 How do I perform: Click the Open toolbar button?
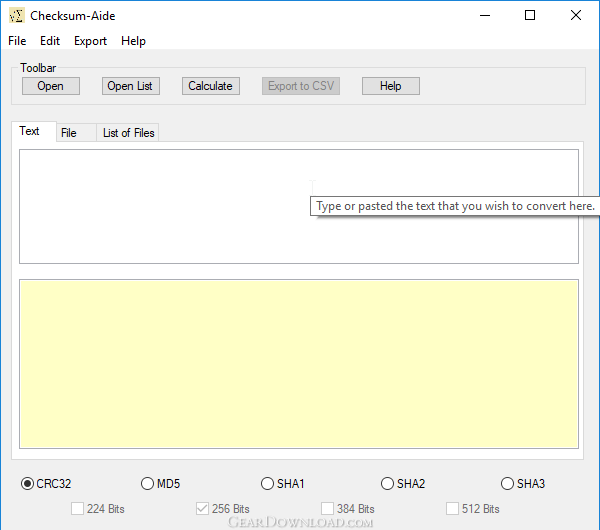pyautogui.click(x=51, y=86)
